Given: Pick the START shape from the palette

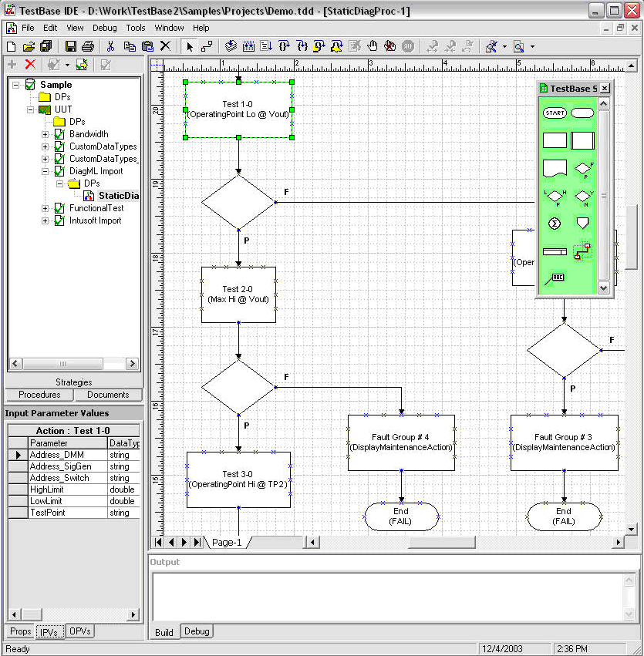Looking at the screenshot, I should (x=555, y=113).
